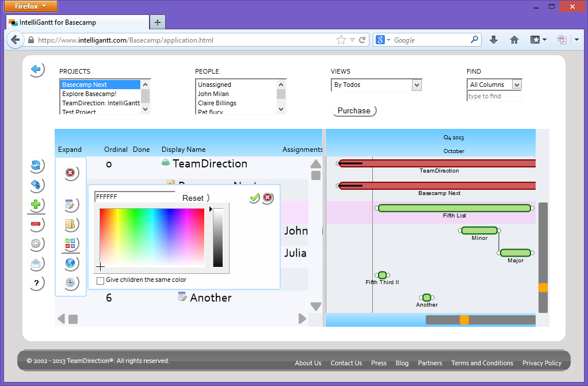Click the Projects list scroll down arrow

pyautogui.click(x=145, y=109)
